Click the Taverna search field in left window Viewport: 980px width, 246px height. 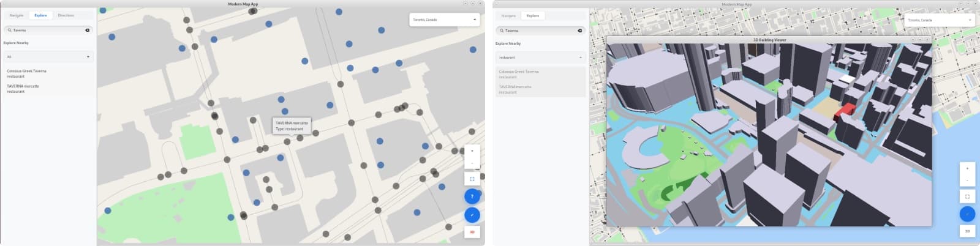(x=48, y=30)
